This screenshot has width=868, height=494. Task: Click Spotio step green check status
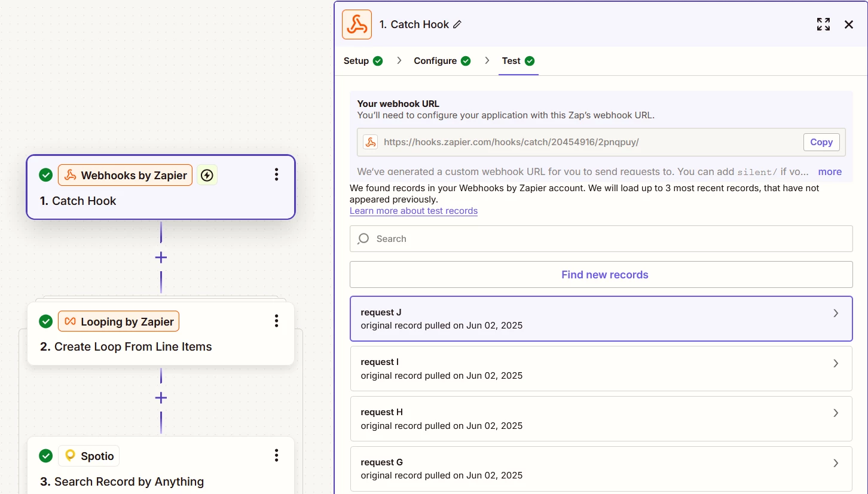tap(46, 456)
